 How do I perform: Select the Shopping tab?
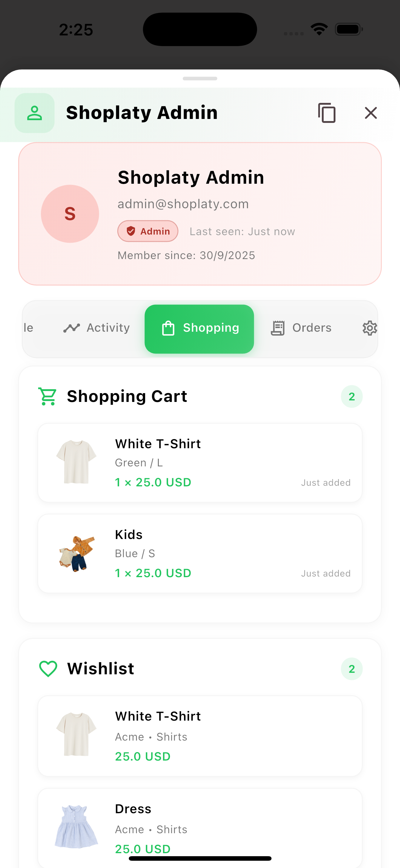tap(199, 329)
